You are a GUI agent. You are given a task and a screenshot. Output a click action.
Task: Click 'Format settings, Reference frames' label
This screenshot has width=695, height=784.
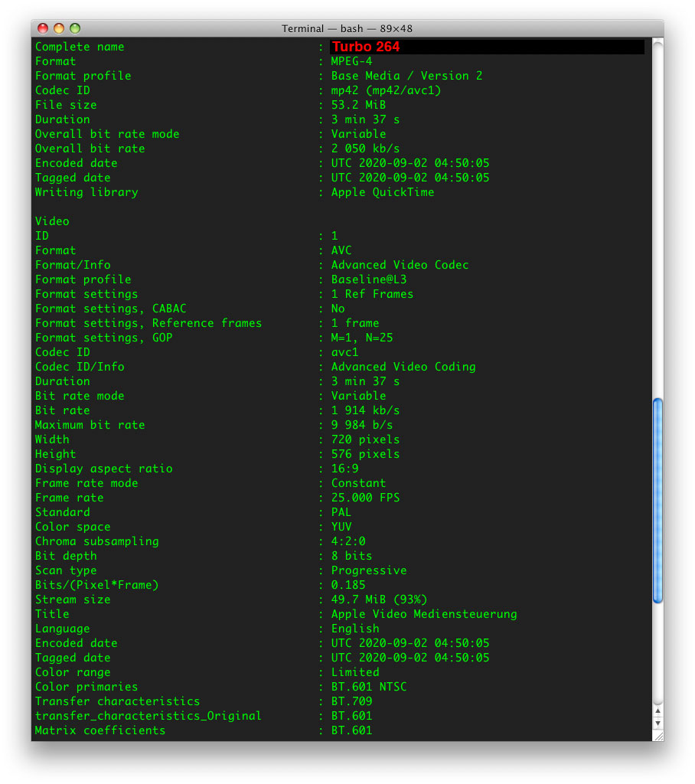point(148,323)
